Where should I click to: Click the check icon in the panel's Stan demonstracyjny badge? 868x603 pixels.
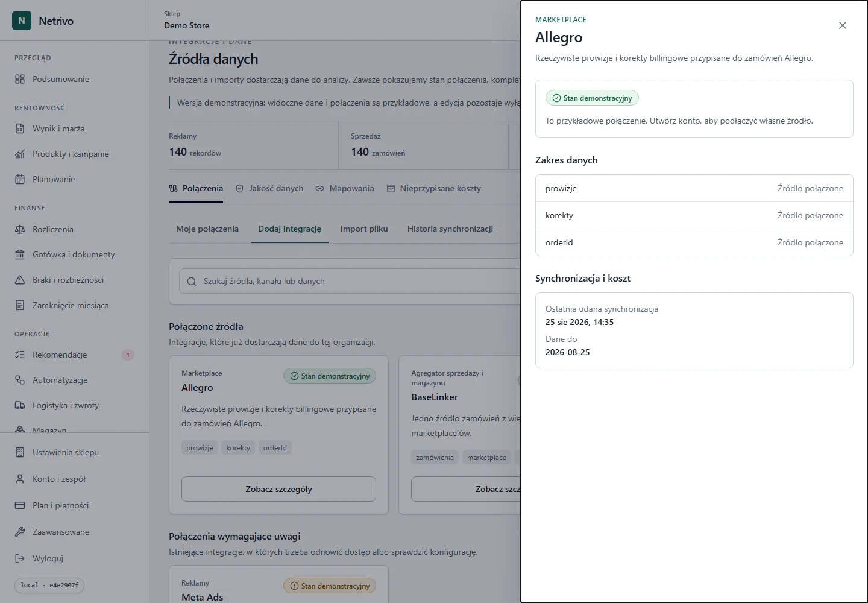click(x=556, y=98)
